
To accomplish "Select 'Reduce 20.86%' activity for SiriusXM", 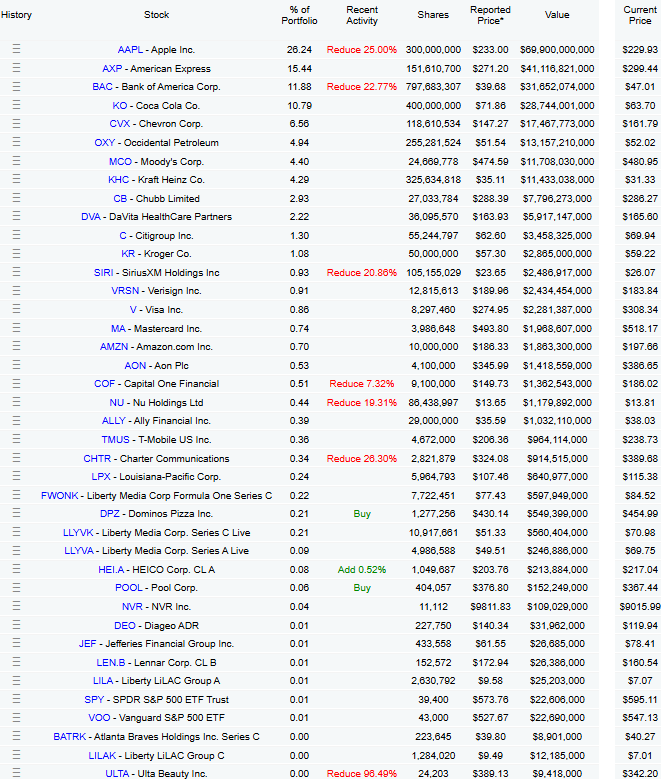I will 362,272.
